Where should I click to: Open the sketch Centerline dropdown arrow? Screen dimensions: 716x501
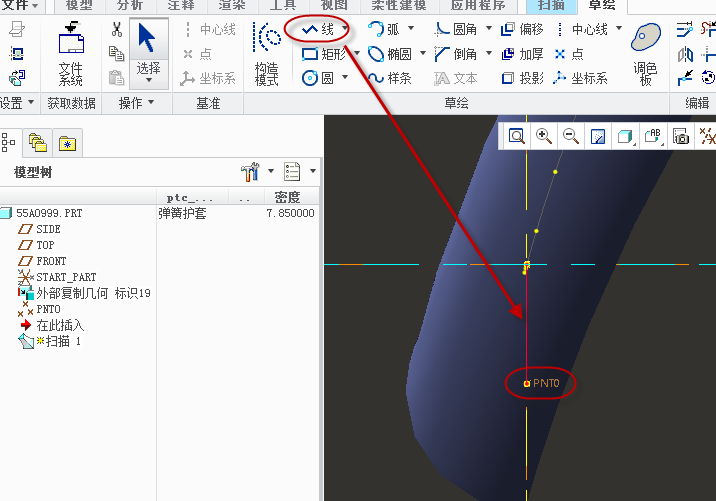coord(619,28)
